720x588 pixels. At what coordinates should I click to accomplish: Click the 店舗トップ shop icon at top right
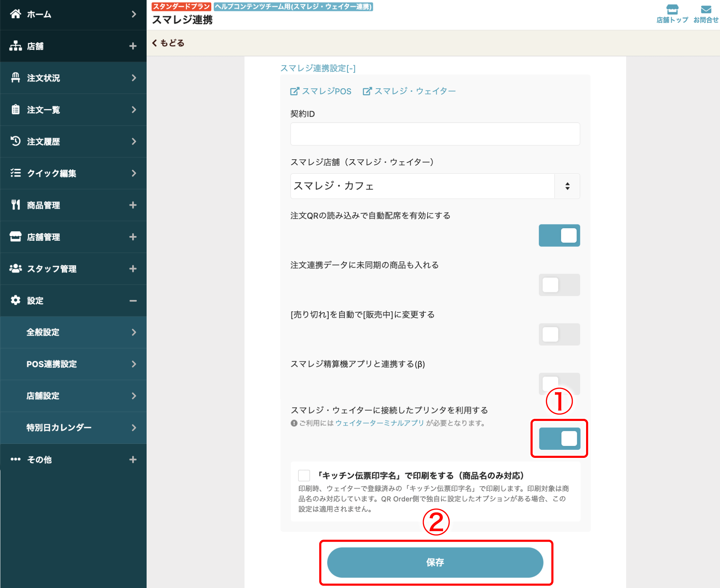coord(672,9)
